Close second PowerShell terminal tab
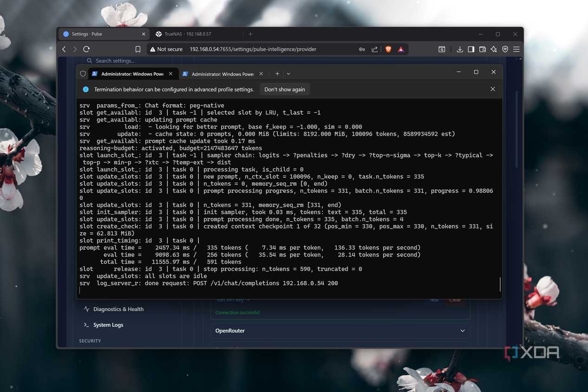Image resolution: width=588 pixels, height=392 pixels. [261, 74]
